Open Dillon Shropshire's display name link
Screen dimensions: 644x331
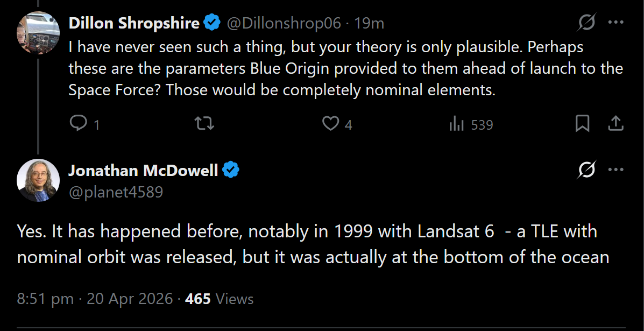[134, 23]
